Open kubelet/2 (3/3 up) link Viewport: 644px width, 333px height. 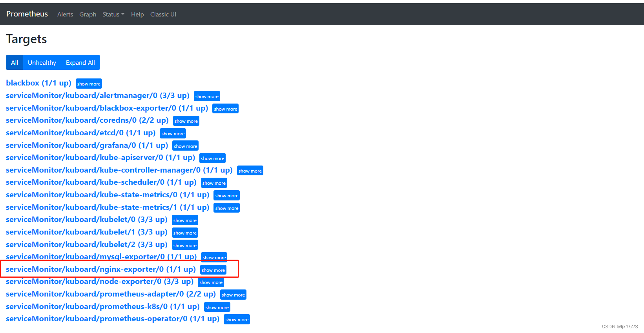coord(87,244)
